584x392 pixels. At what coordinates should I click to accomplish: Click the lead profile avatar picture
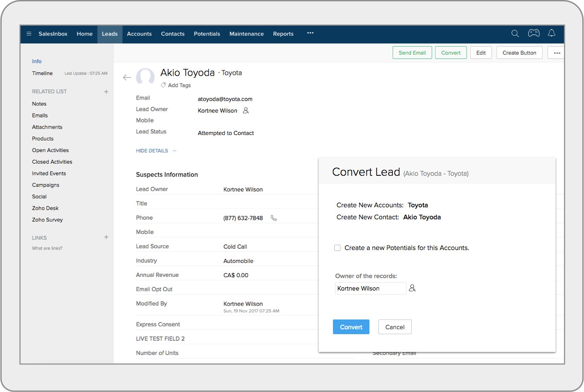click(x=145, y=77)
